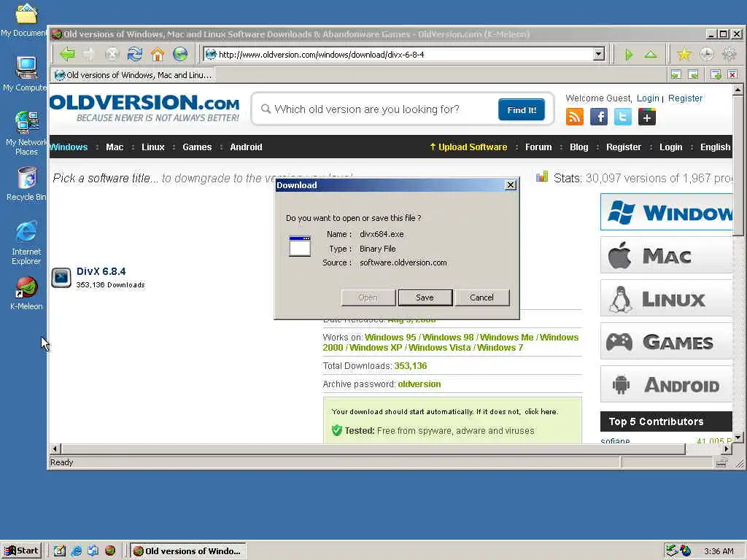Open history clock icon in toolbar

click(706, 54)
